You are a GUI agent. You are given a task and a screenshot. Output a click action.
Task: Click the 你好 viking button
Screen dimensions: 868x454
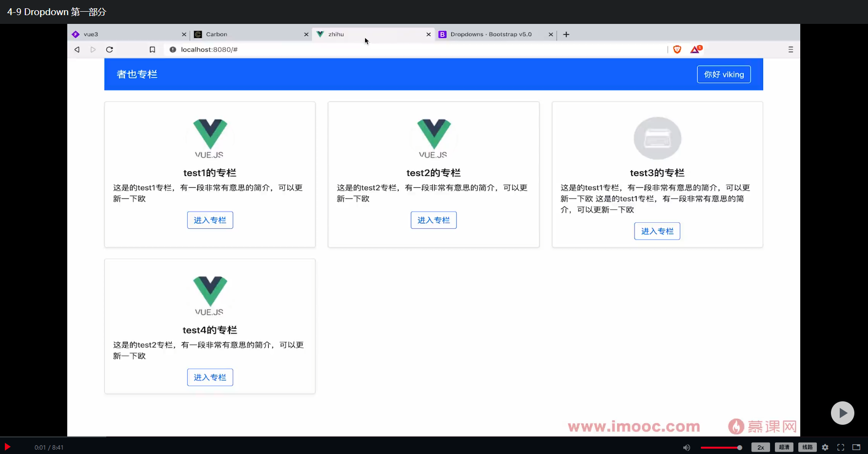pyautogui.click(x=724, y=74)
